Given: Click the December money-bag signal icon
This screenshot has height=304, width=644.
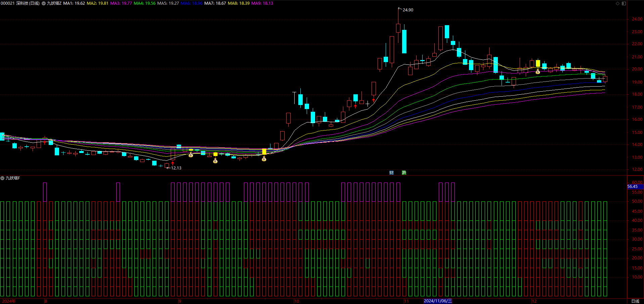Looking at the screenshot, I should pos(538,71).
